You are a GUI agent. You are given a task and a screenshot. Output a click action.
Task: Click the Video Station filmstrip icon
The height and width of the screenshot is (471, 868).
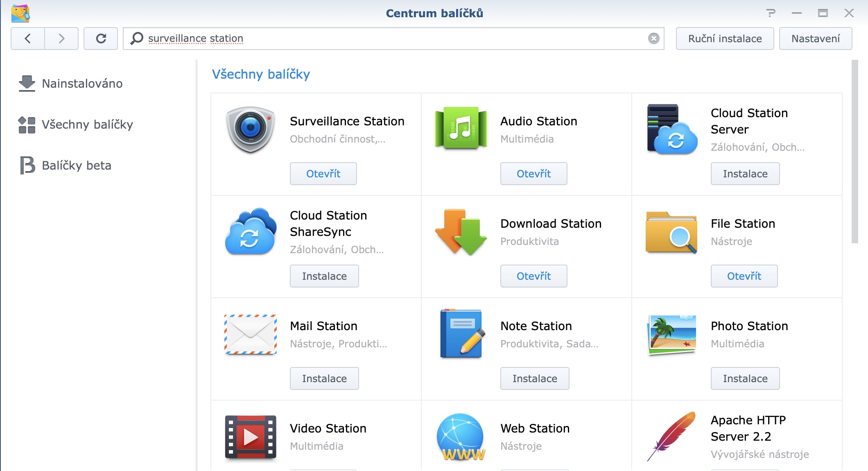pos(250,436)
